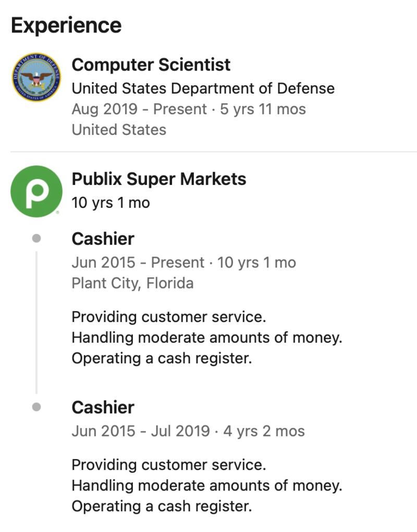Click the vertical timeline line connecting the Cashier roles
Viewport: 417px width, 532px height.
(36, 322)
